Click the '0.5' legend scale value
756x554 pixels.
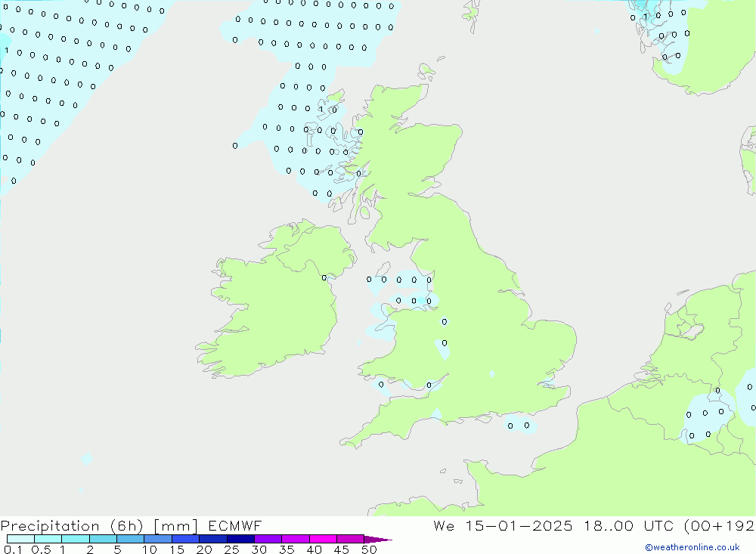coord(41,549)
